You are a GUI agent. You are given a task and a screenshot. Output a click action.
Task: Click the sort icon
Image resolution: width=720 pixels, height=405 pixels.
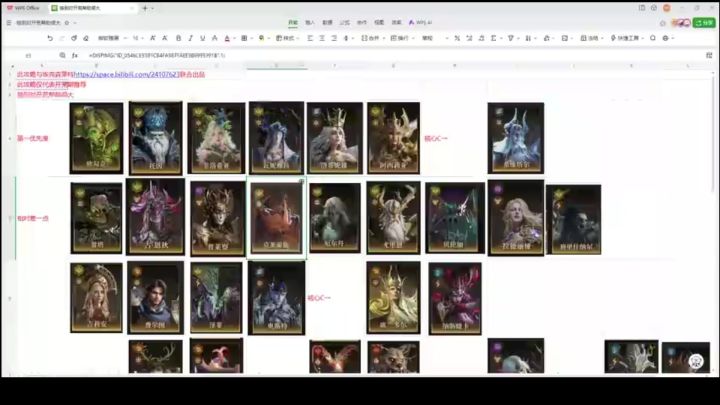click(528, 38)
